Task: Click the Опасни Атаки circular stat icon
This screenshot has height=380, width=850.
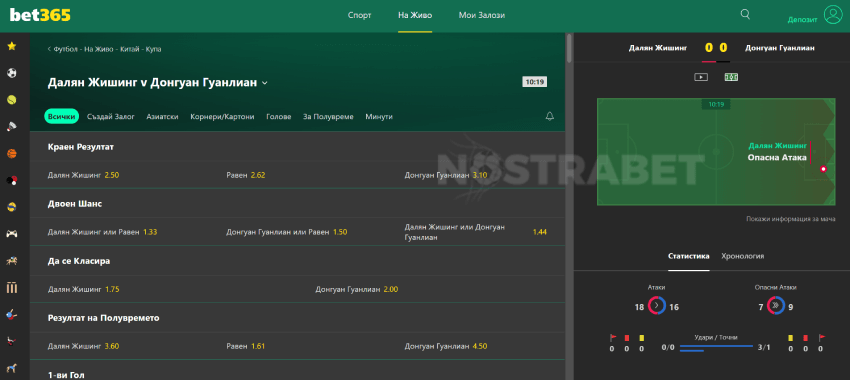Action: point(776,306)
